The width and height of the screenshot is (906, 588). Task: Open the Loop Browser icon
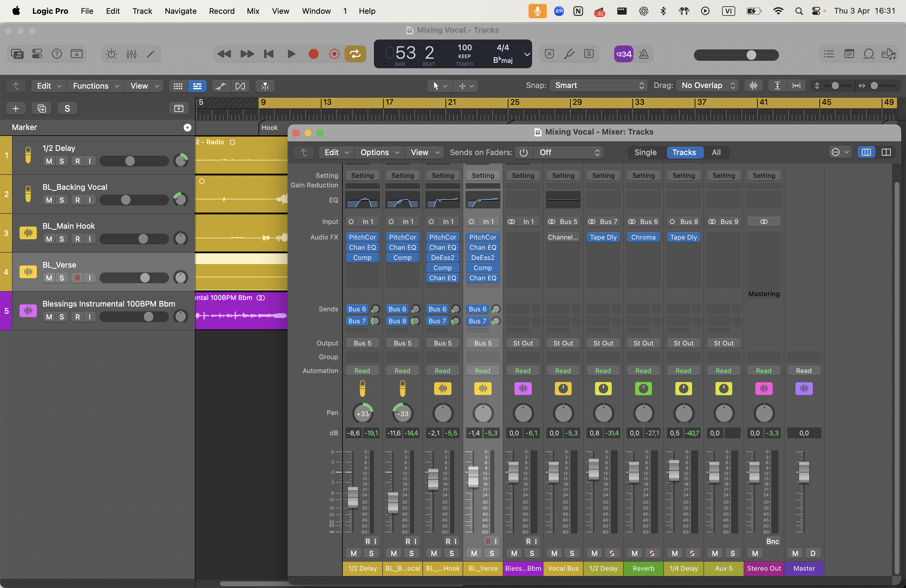pyautogui.click(x=869, y=54)
